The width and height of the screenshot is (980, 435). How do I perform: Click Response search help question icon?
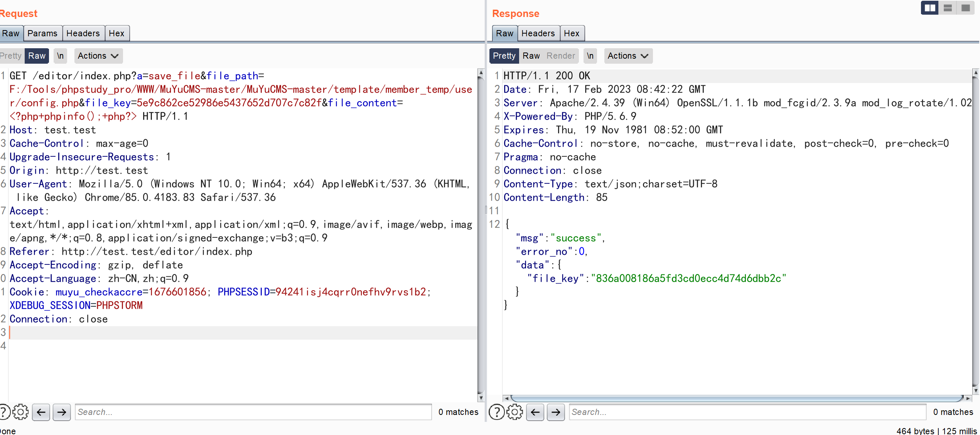(x=496, y=412)
